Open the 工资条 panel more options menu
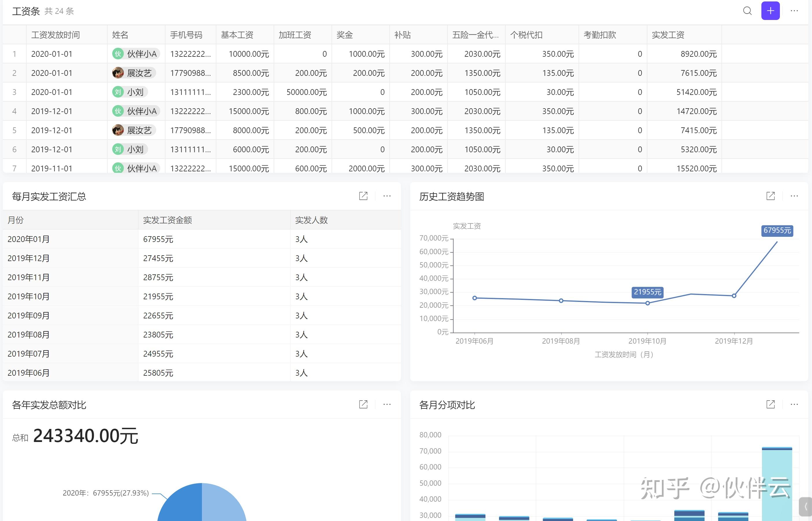 pyautogui.click(x=794, y=11)
